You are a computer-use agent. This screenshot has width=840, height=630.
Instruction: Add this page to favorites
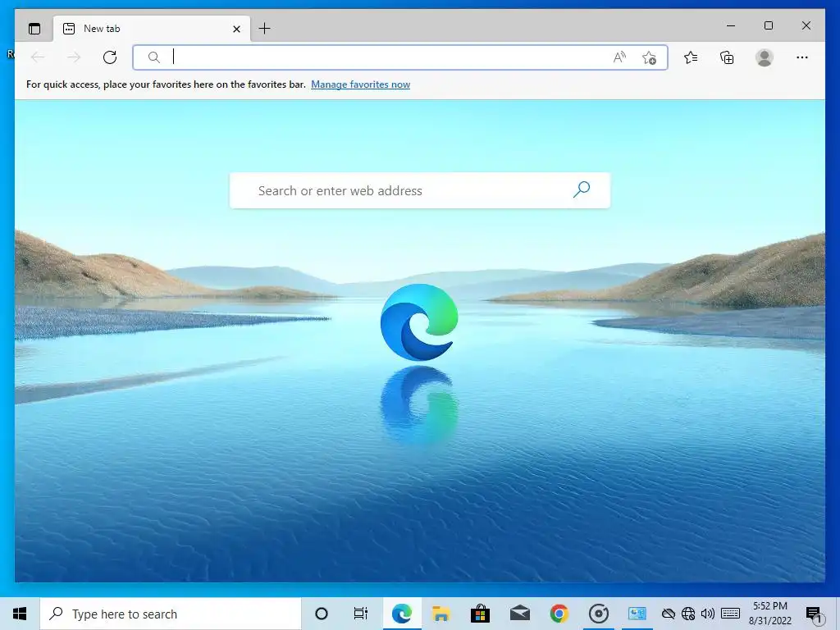click(x=650, y=57)
